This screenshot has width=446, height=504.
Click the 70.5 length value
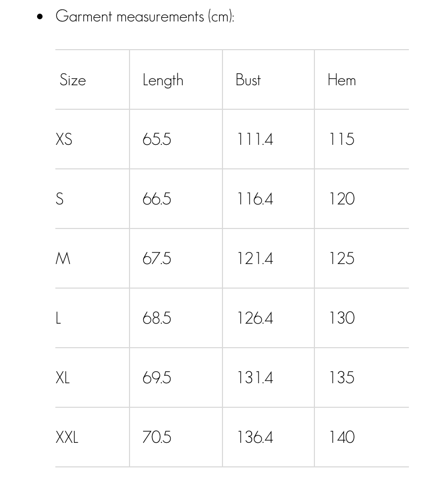[x=157, y=438]
